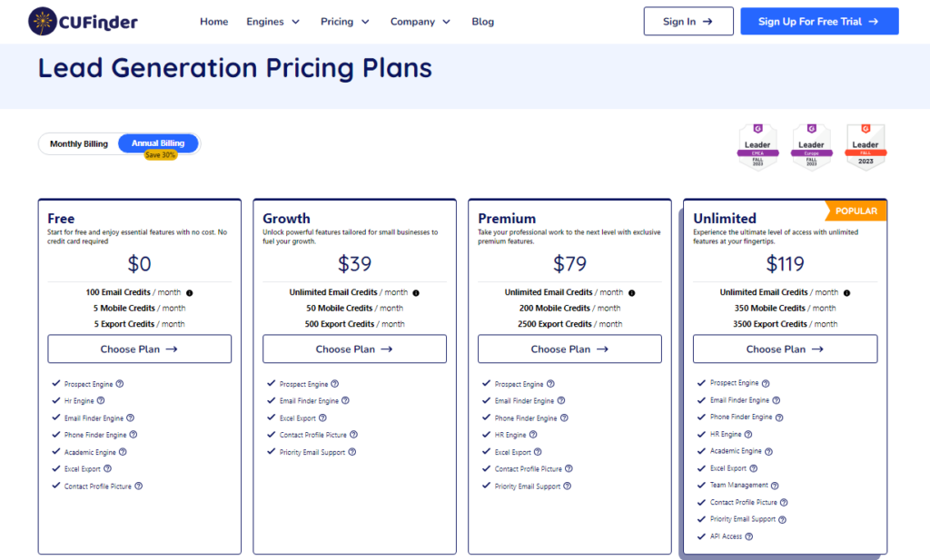Go to the Home page

click(x=214, y=22)
